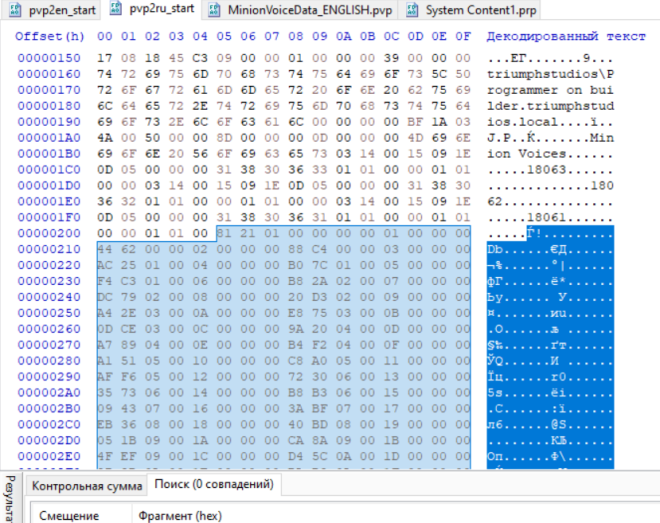Click byte F4 at start of row 00000230
Screen dimensions: 660x523
pyautogui.click(x=104, y=281)
